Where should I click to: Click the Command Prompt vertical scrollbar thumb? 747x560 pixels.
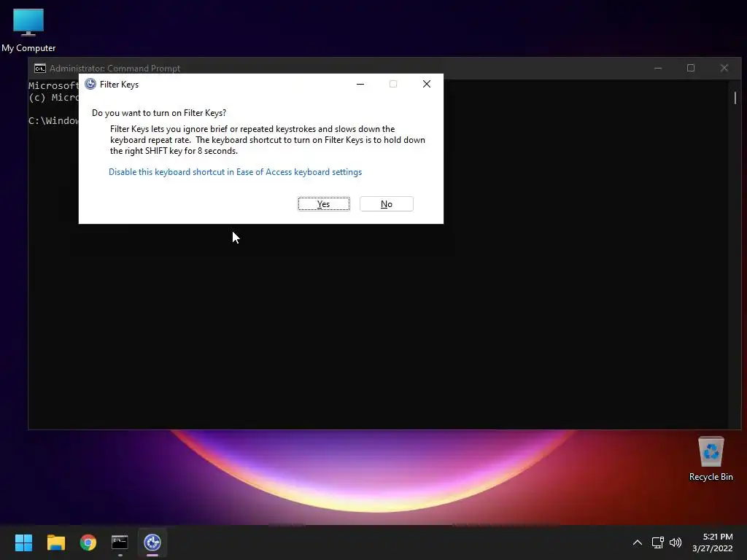coord(735,98)
